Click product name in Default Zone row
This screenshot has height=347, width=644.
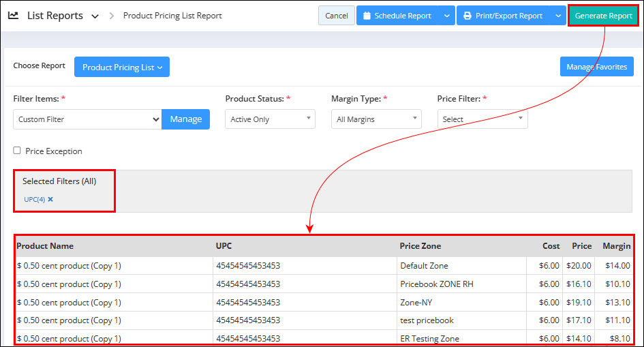[x=69, y=266]
